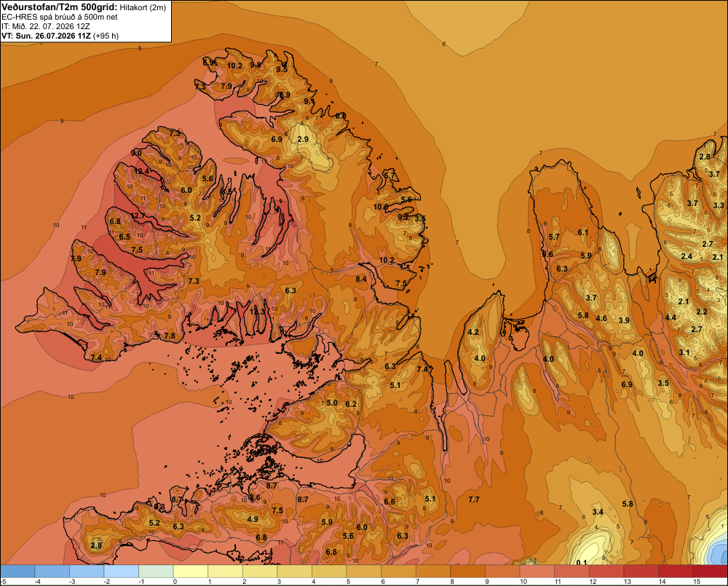The height and width of the screenshot is (586, 728).
Task: Click the legend label -5
Action: click(x=3, y=582)
